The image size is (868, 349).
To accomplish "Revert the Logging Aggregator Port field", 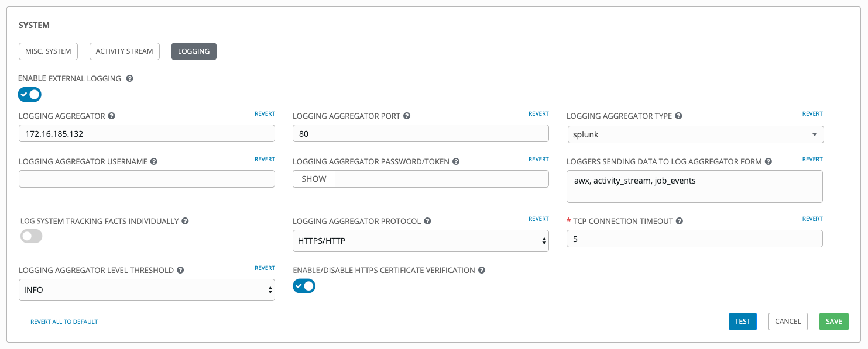I will [x=538, y=114].
